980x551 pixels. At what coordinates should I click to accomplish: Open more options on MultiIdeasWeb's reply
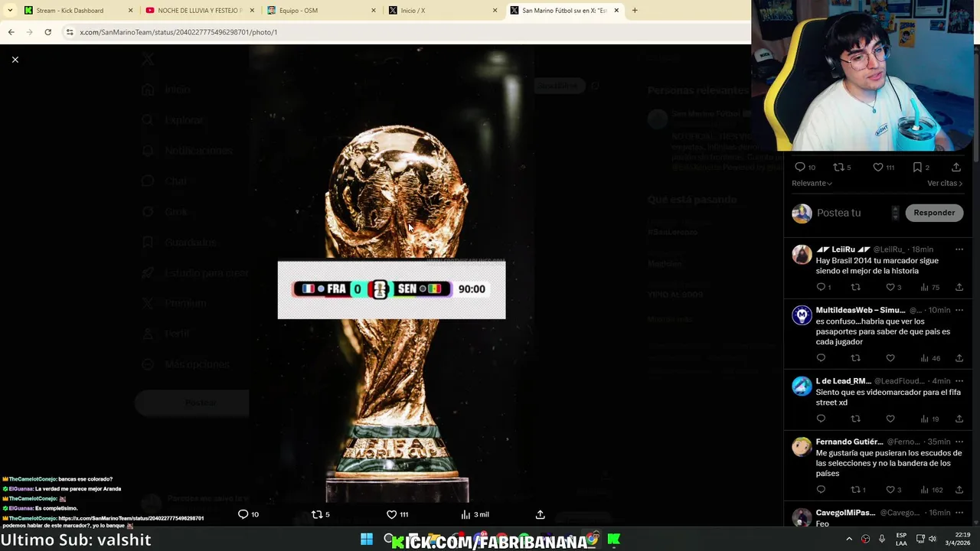(959, 310)
